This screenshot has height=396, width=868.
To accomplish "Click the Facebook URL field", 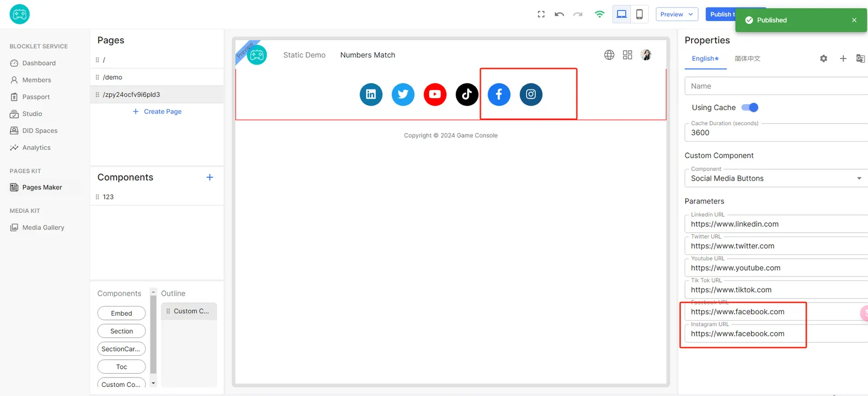I will tap(776, 312).
